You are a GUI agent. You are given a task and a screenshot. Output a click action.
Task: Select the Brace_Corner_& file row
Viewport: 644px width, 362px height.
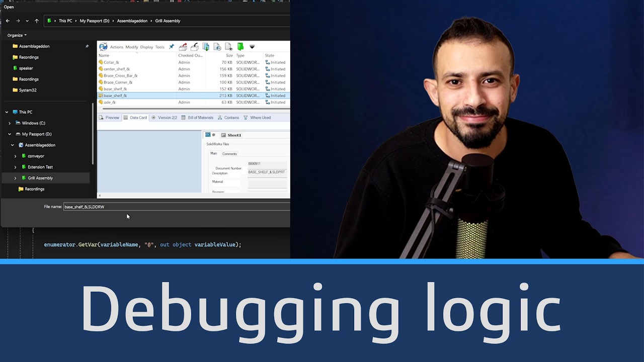194,82
